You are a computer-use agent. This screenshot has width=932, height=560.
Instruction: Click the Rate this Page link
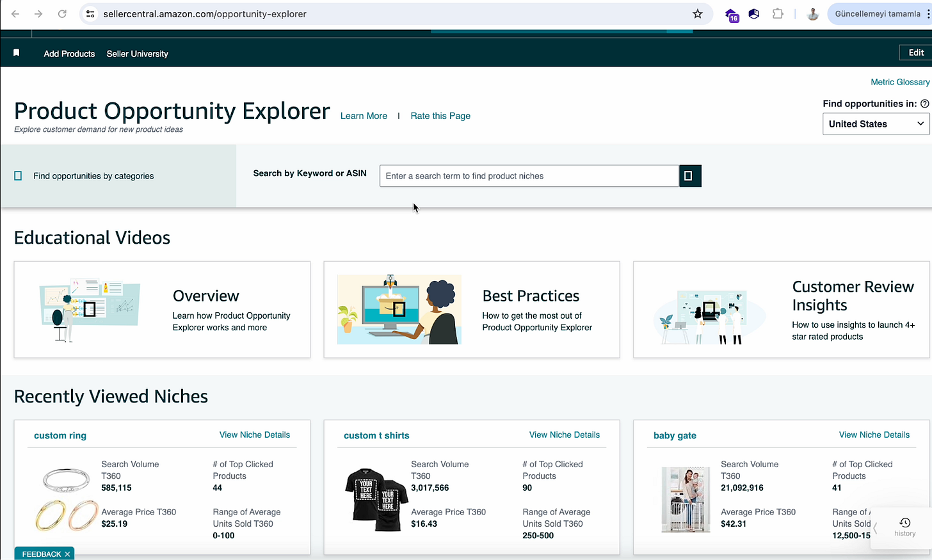click(x=440, y=116)
